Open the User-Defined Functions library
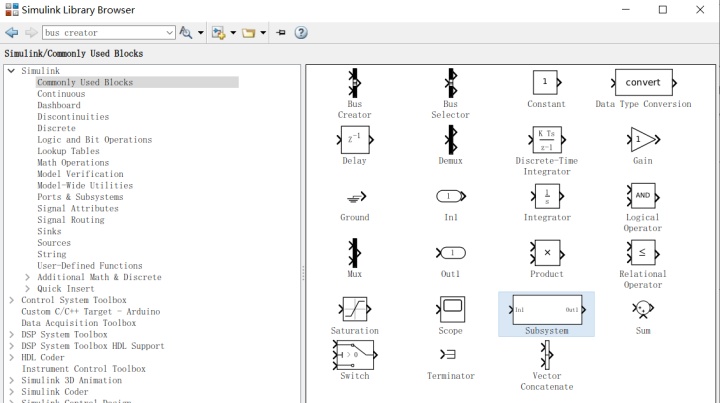Image resolution: width=720 pixels, height=403 pixels. (90, 266)
